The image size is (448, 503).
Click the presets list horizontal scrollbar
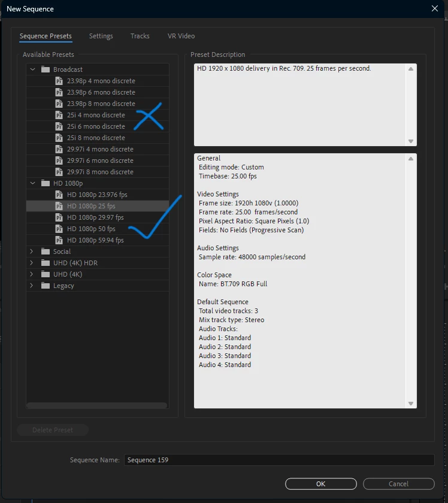(x=96, y=405)
